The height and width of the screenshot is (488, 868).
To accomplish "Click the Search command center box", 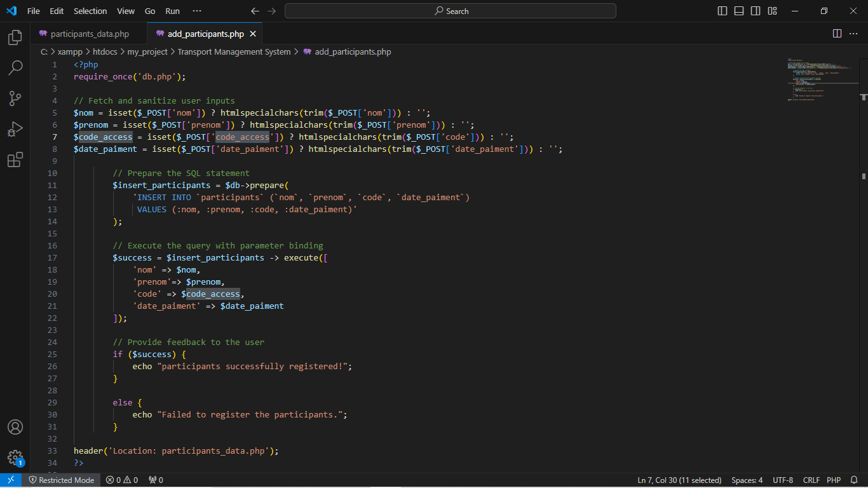I will (x=451, y=11).
